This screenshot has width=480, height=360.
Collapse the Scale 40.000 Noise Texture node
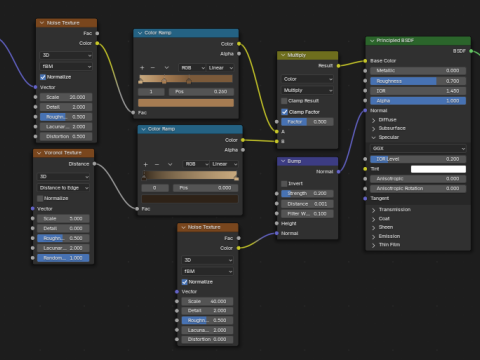tap(183, 227)
